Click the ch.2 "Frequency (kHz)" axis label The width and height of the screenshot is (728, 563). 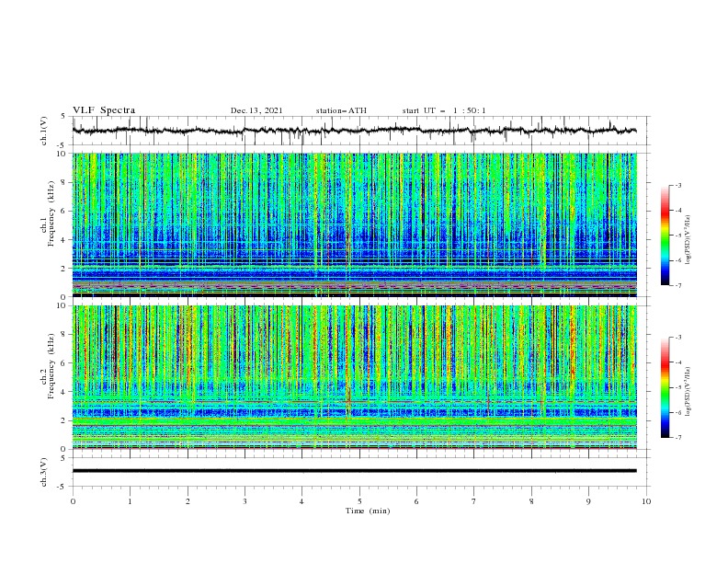pyautogui.click(x=51, y=366)
